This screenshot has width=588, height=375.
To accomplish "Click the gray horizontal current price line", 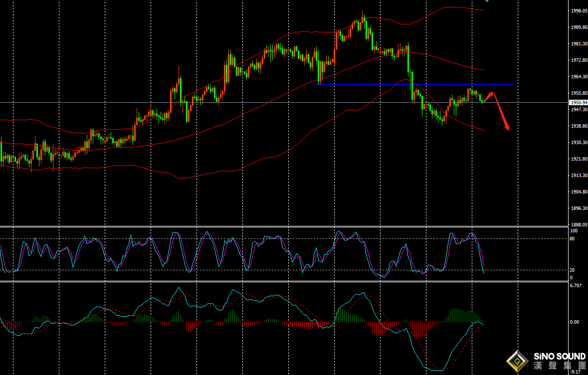I will click(x=249, y=103).
